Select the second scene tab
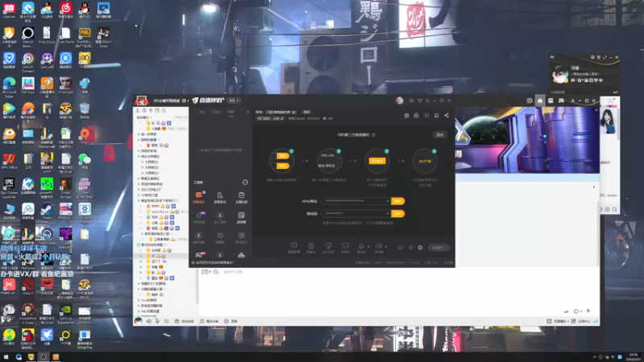This screenshot has width=644, height=362. 216,112
